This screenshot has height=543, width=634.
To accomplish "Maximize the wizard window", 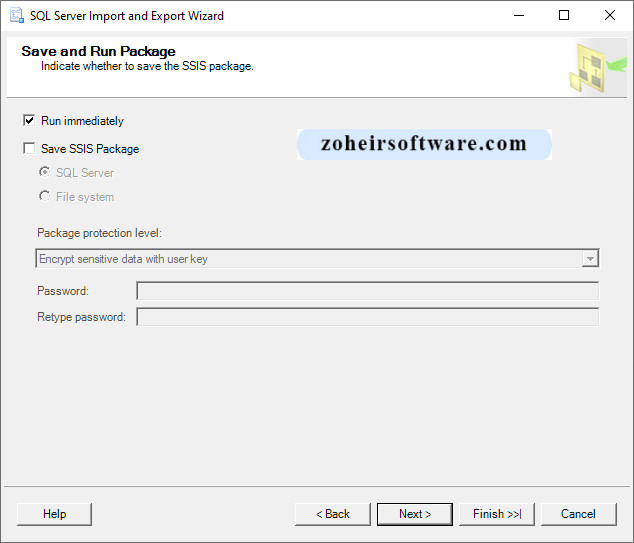I will [x=564, y=16].
